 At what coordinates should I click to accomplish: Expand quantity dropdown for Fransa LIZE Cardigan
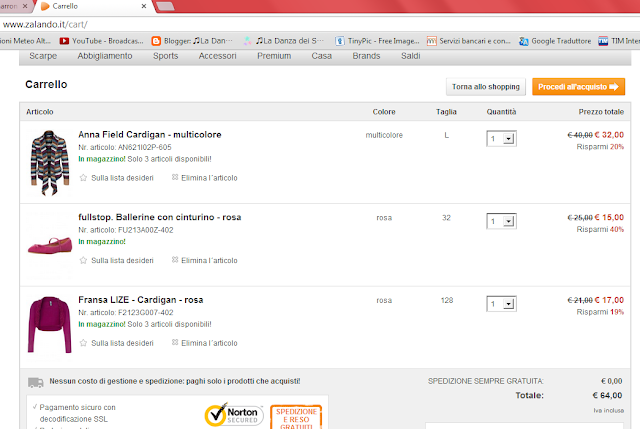tap(508, 304)
